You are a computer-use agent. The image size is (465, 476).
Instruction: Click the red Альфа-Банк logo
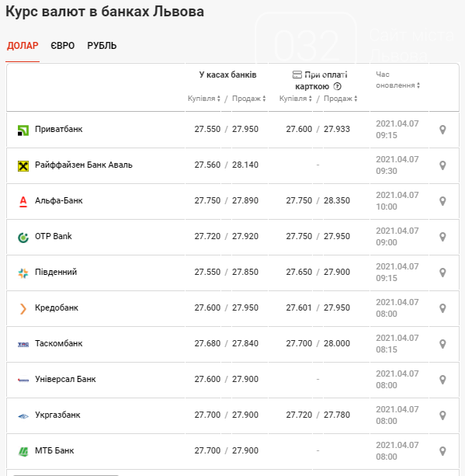click(x=23, y=202)
